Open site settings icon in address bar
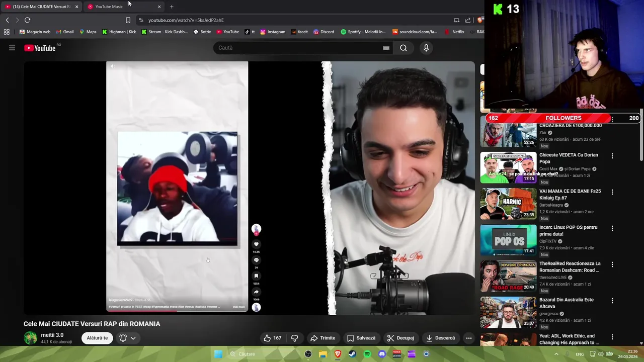This screenshot has width=644, height=362. coord(141,20)
